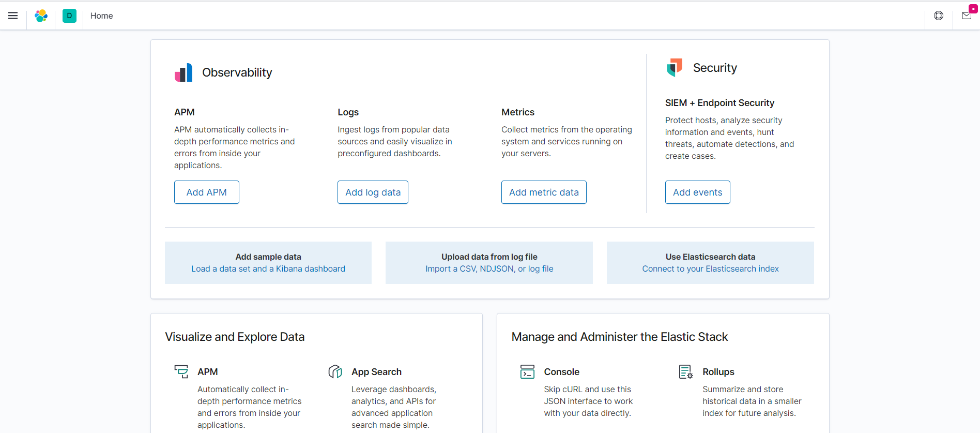Open Import a CSV, NDJSON, or log file

click(489, 269)
